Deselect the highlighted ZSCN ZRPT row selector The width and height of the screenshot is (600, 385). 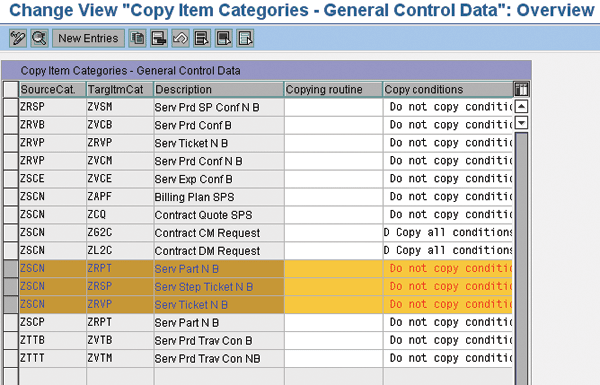click(x=11, y=268)
